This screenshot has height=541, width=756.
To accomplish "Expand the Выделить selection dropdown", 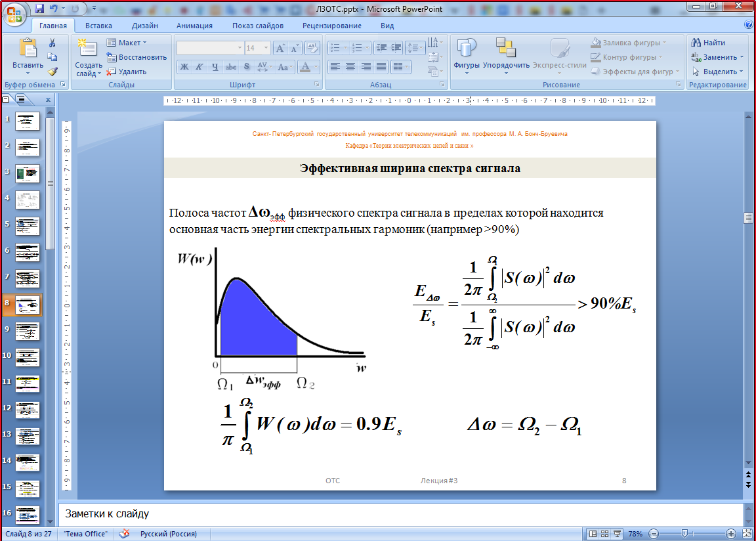I will coord(718,72).
